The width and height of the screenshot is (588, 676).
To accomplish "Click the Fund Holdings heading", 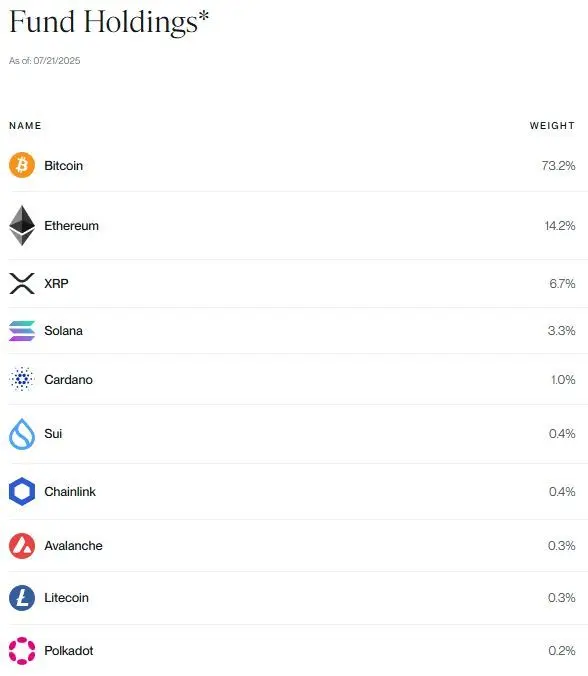I will click(109, 22).
